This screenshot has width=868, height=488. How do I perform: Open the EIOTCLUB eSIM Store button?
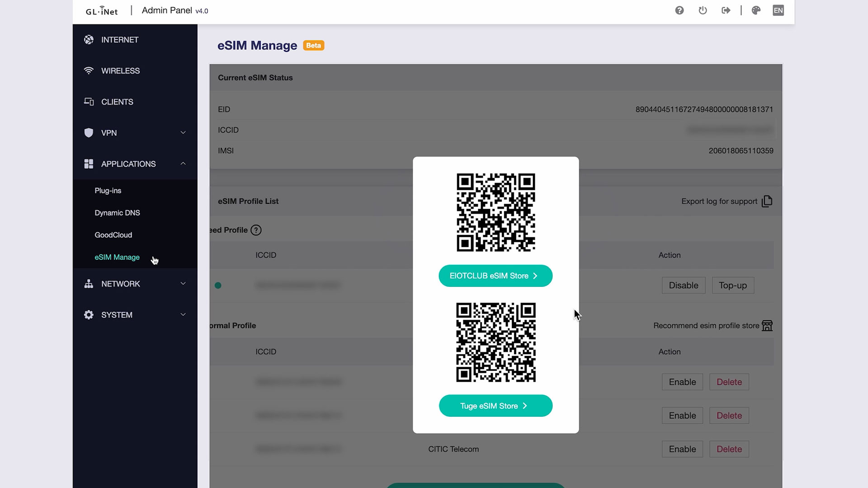click(x=495, y=276)
